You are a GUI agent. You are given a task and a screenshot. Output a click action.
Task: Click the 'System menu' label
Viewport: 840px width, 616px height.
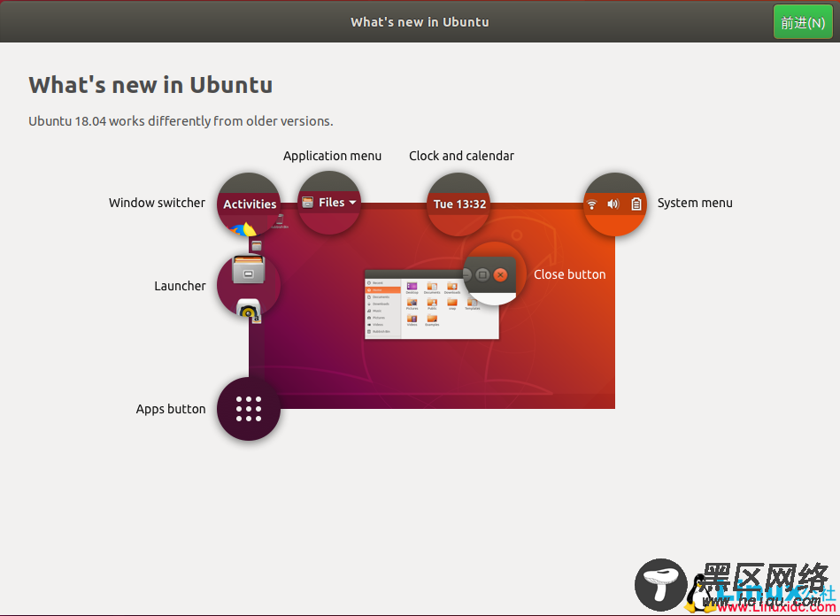click(695, 203)
